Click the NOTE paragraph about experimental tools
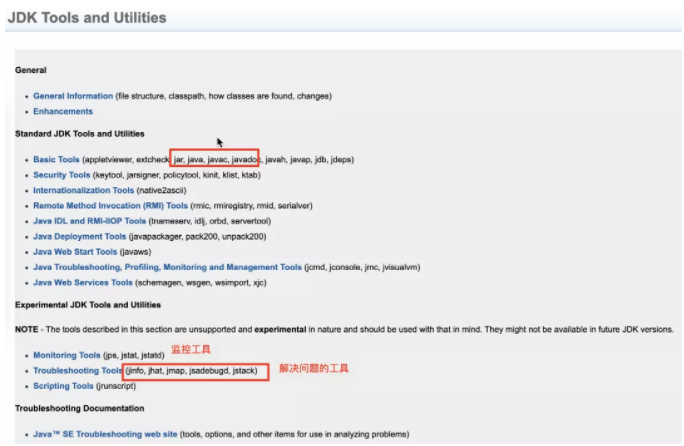The image size is (684, 446). pos(345,329)
